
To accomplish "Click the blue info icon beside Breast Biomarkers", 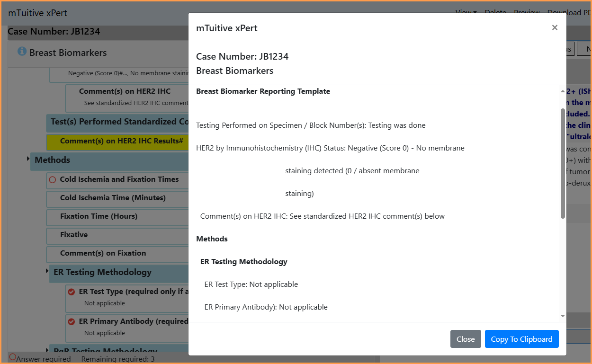I will point(22,51).
